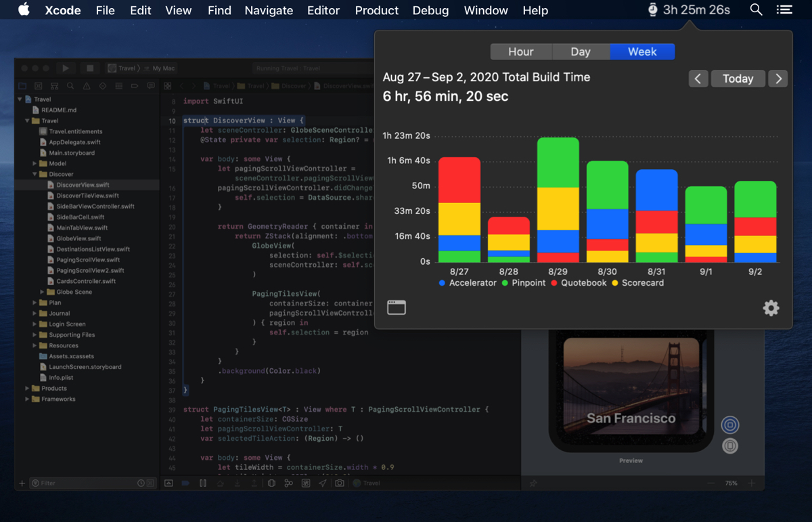
Task: Click the Xcode Run play button
Action: coord(66,68)
